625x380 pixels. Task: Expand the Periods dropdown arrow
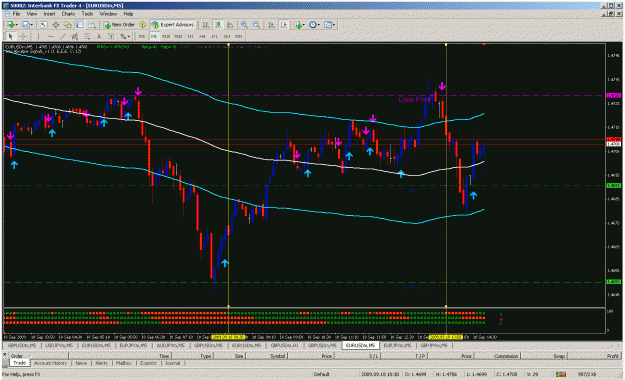[319, 25]
